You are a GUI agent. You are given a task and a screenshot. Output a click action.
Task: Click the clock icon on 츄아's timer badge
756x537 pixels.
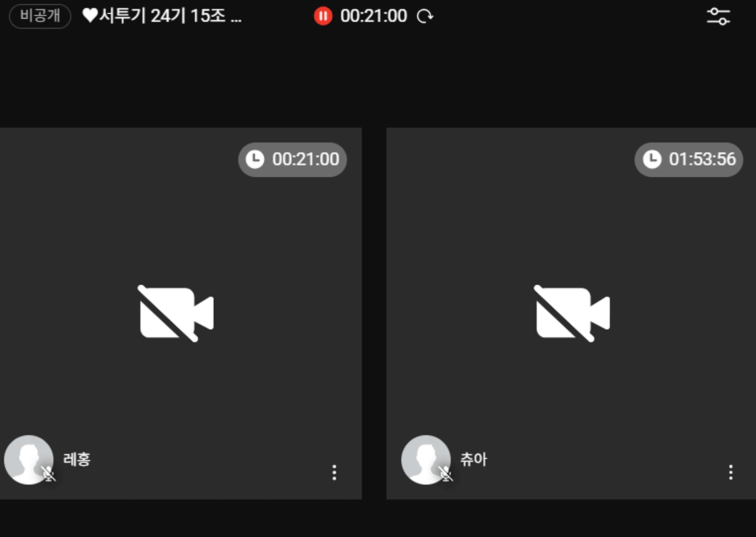click(652, 159)
